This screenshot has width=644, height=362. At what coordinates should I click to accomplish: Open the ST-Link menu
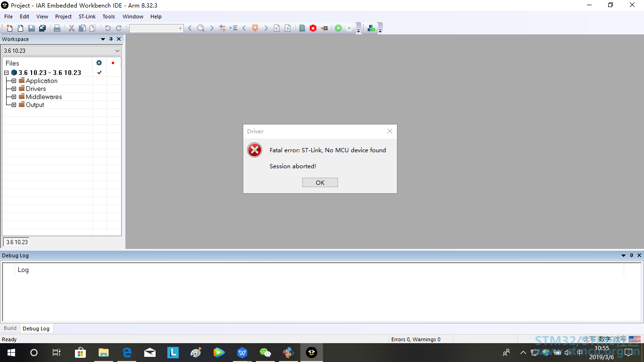[x=87, y=16]
